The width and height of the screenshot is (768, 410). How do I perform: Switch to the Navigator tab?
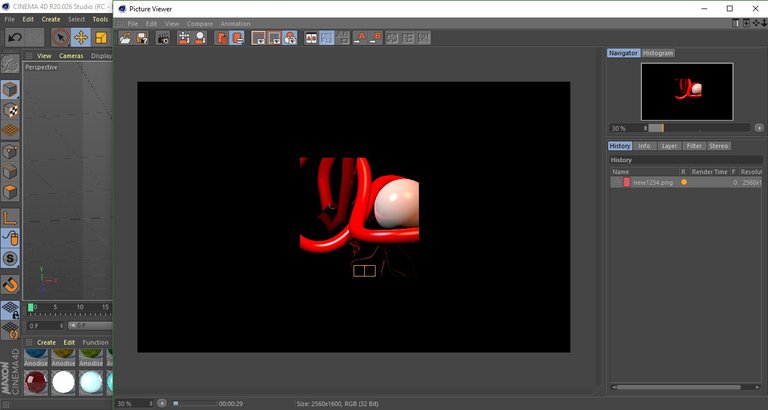(624, 53)
